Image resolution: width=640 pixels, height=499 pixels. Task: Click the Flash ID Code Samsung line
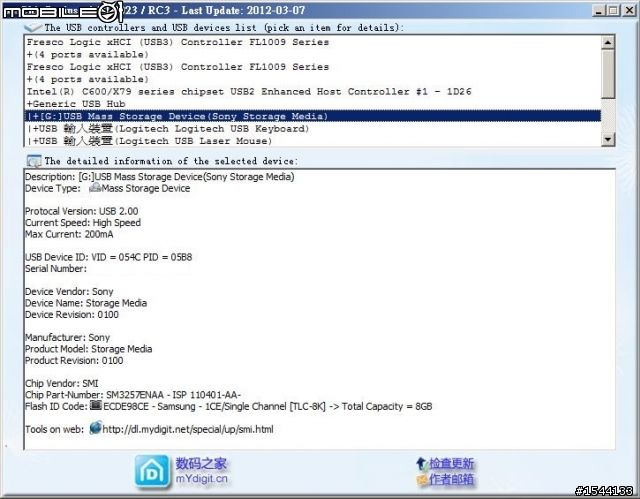point(229,406)
